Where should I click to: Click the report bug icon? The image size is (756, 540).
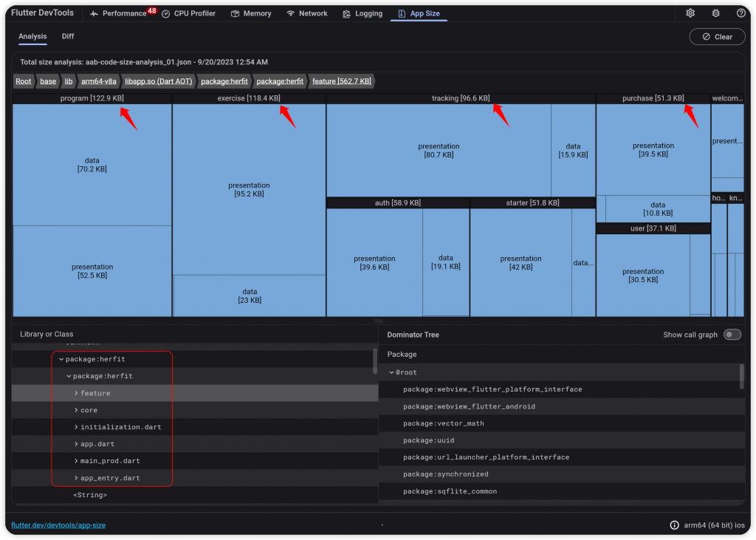point(715,13)
